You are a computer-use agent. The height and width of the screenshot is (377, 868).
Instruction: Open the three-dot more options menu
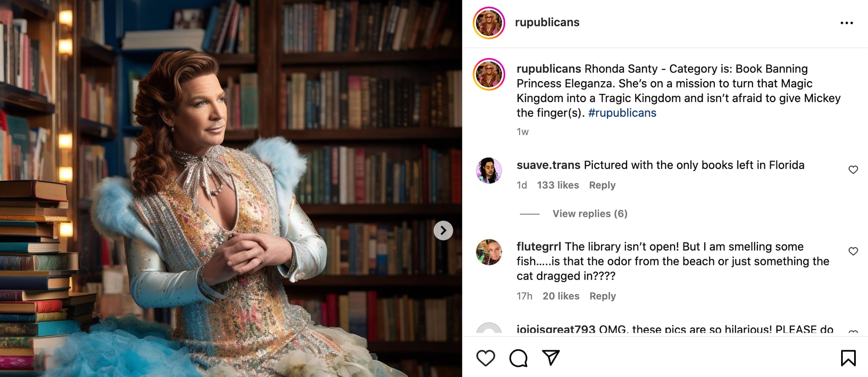(x=847, y=23)
